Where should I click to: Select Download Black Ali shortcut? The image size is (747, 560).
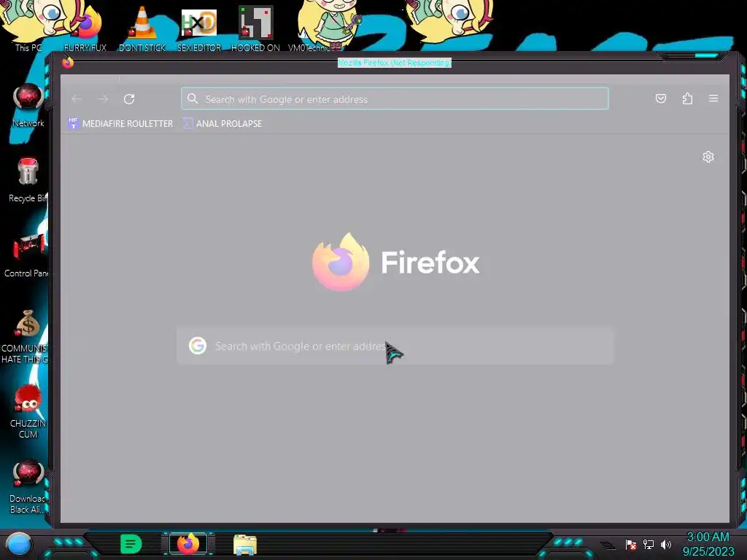(x=28, y=486)
